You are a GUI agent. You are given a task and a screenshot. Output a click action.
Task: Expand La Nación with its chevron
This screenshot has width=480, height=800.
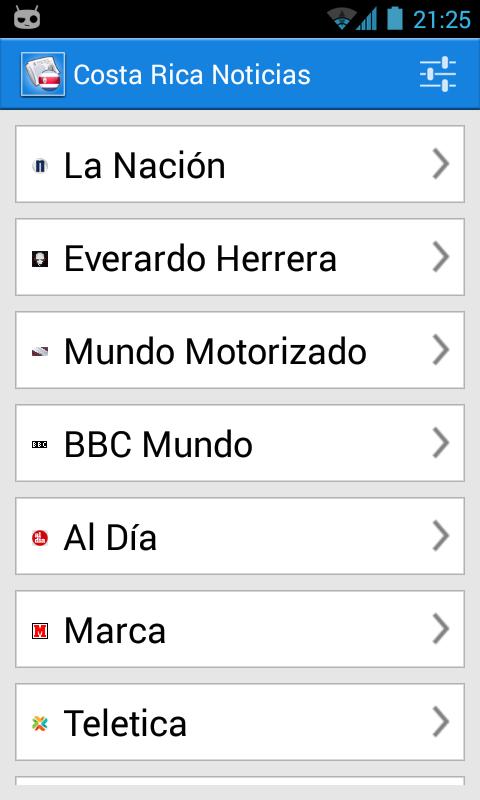pyautogui.click(x=441, y=164)
